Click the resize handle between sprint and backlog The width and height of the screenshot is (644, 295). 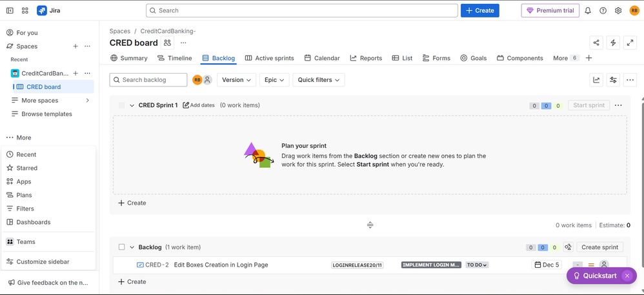pos(370,225)
